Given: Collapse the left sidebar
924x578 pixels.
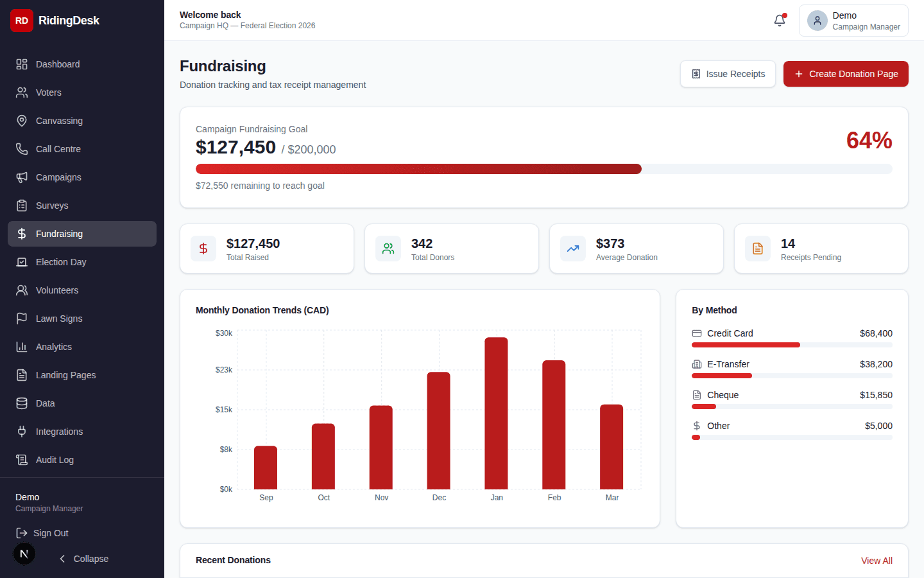Looking at the screenshot, I should click(x=83, y=559).
